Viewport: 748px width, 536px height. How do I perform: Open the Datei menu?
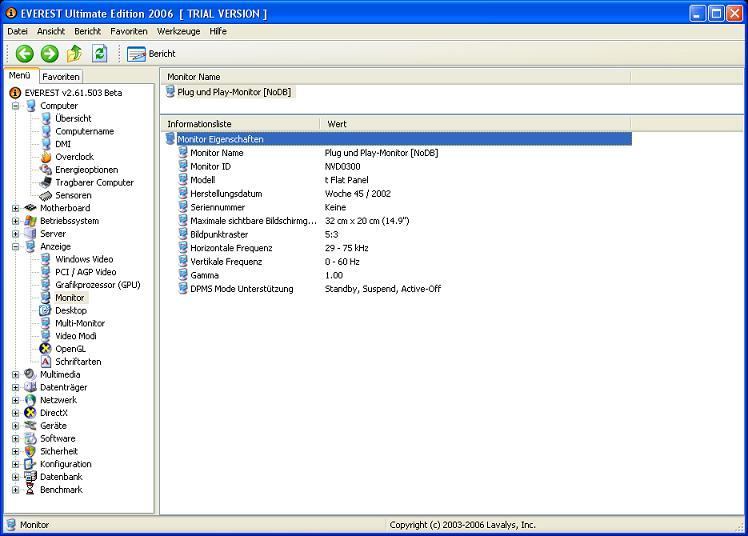[x=17, y=31]
